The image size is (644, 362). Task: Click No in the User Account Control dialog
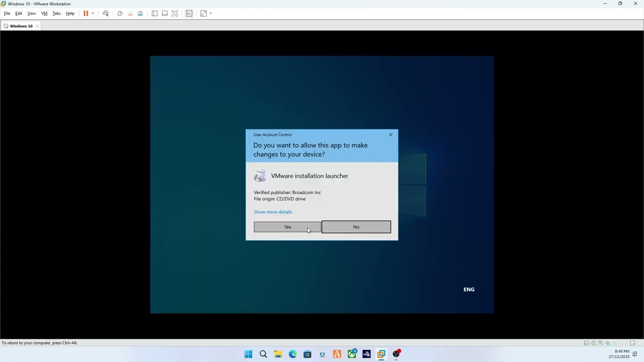click(x=356, y=227)
